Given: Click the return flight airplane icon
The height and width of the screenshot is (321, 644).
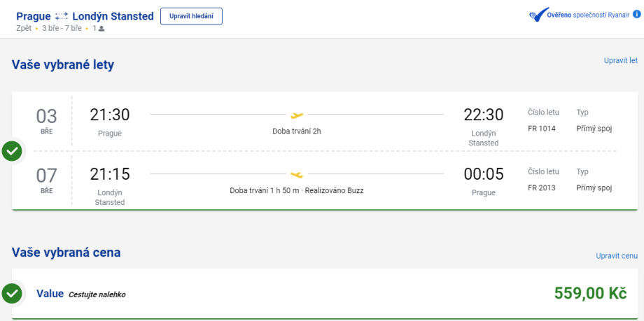Looking at the screenshot, I should (x=297, y=174).
